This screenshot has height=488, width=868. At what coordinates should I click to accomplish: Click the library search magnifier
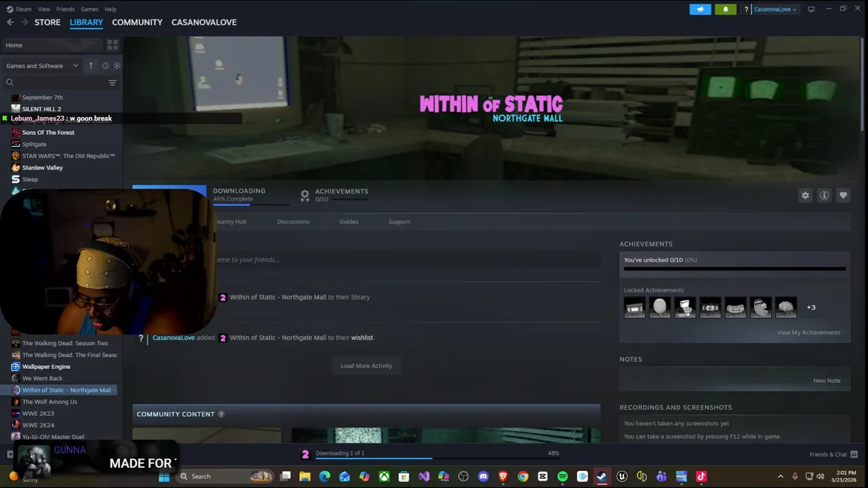[x=9, y=83]
